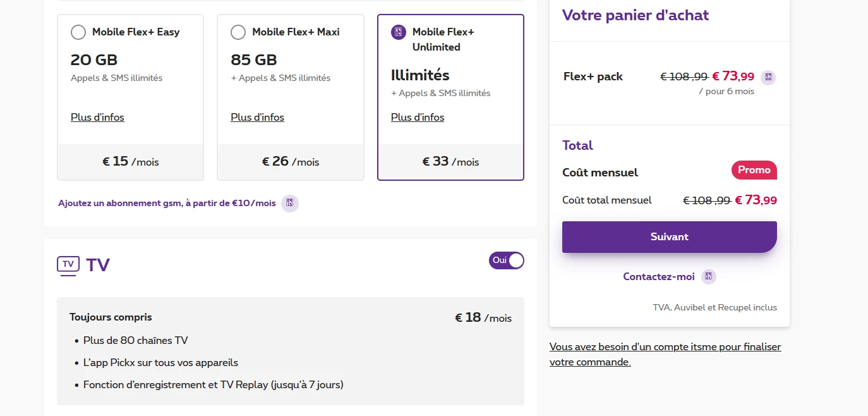Screen dimensions: 868x416
Task: Open Plus d'infos for the 20 GB plan
Action: click(x=97, y=117)
